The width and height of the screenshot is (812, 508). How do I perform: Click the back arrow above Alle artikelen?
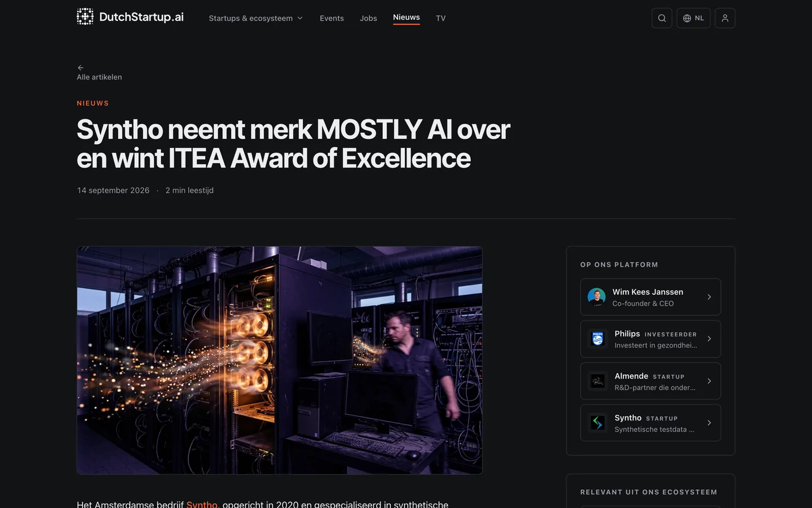[81, 68]
